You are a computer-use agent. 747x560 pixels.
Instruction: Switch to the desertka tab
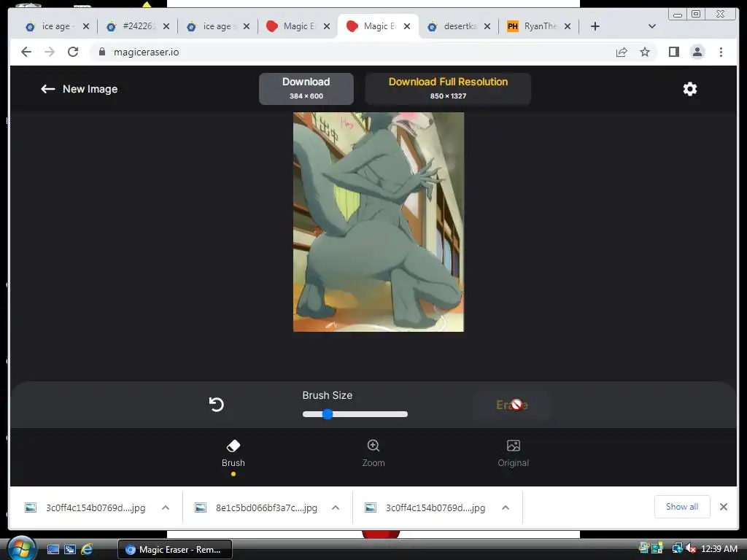[x=458, y=26]
